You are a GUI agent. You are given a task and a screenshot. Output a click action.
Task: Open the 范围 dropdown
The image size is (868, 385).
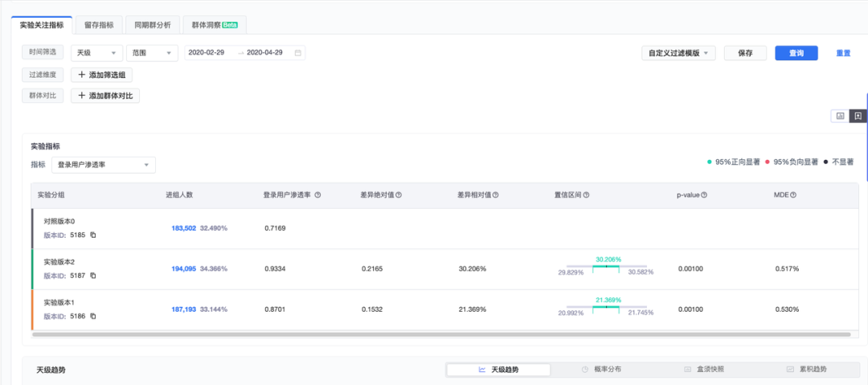tap(152, 52)
